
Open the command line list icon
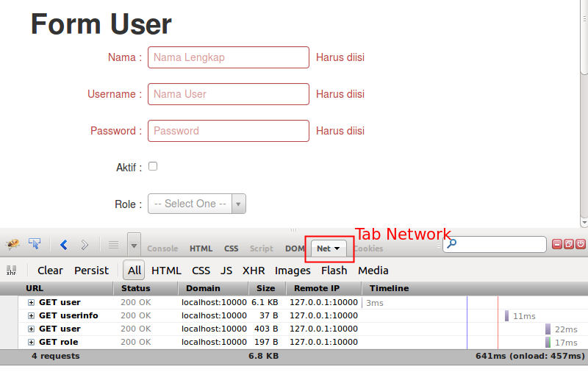[113, 245]
